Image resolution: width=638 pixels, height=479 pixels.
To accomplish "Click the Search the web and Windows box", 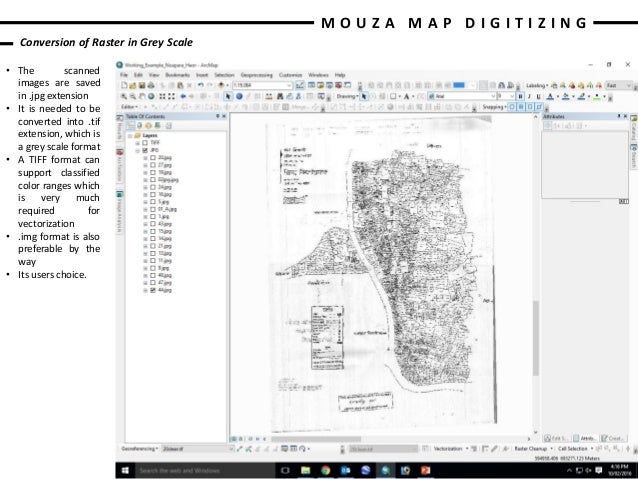I will point(180,469).
